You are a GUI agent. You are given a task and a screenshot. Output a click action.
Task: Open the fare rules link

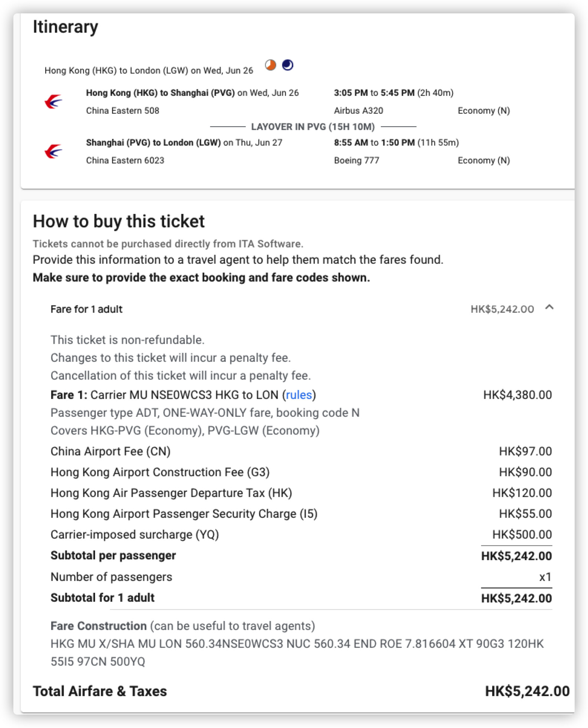299,395
